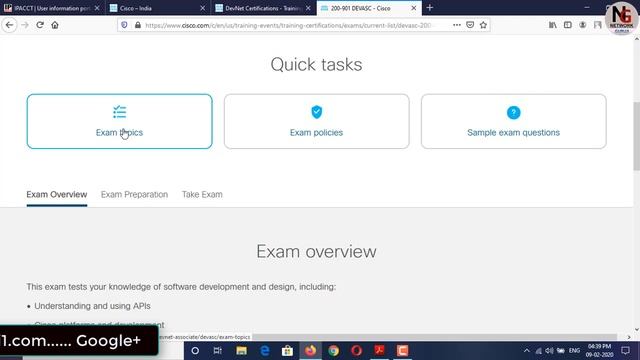640x360 pixels.
Task: Click the Exam topics checklist icon
Action: click(x=120, y=112)
